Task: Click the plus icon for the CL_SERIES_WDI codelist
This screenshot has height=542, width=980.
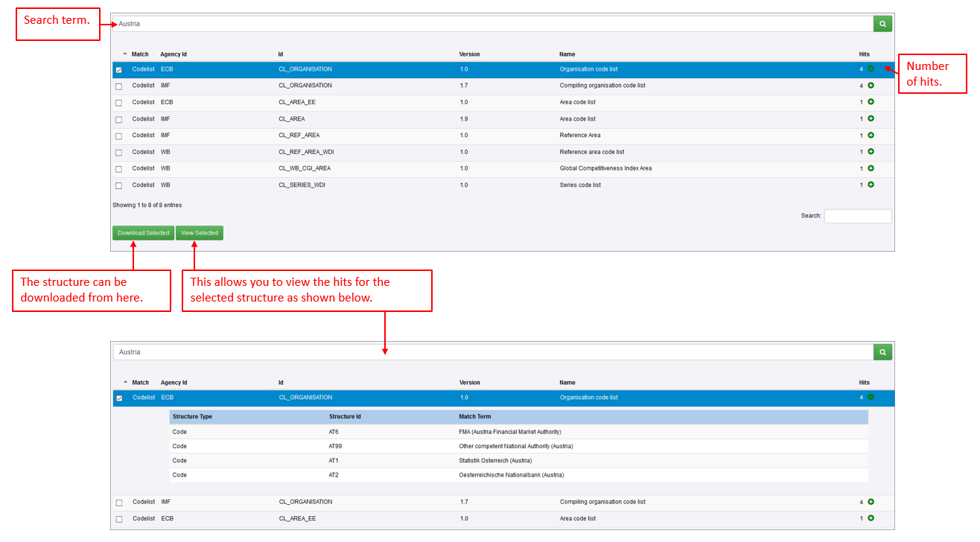Action: pos(871,185)
